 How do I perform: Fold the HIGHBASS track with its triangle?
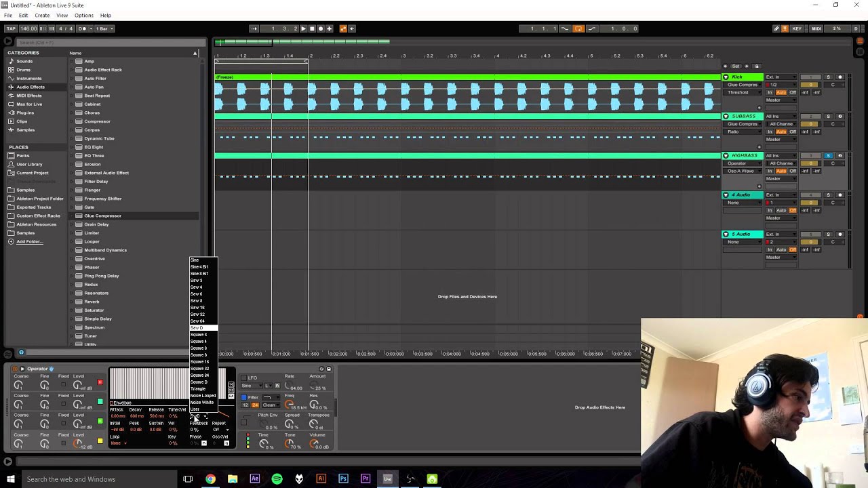pos(726,156)
